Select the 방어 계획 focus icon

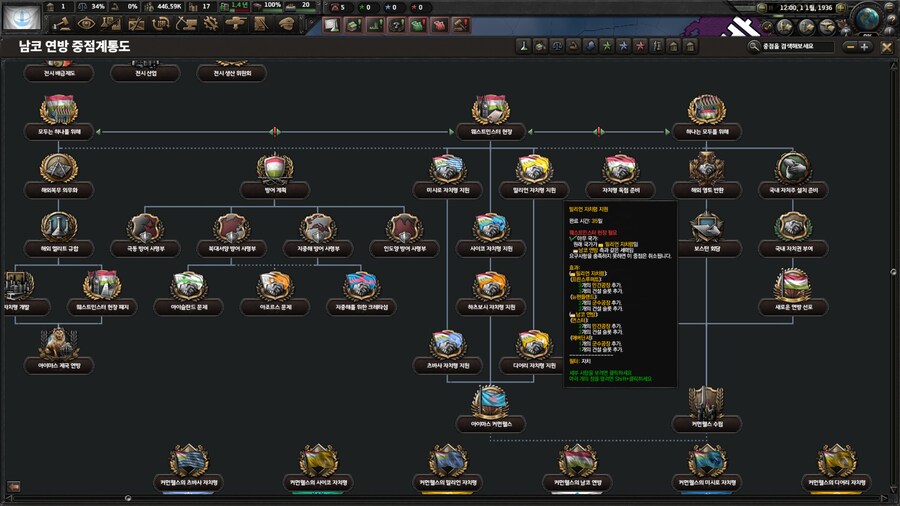point(273,168)
